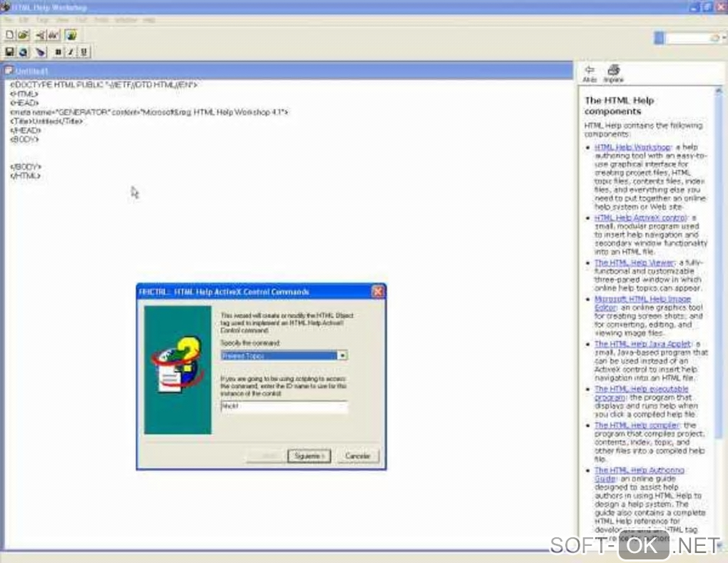Open the HTML Help Workshop link
728x563 pixels.
coord(632,147)
